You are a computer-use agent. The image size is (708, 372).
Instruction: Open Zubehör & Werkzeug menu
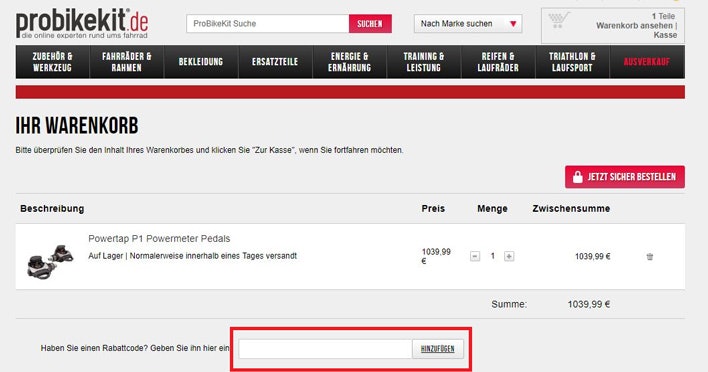(x=52, y=62)
